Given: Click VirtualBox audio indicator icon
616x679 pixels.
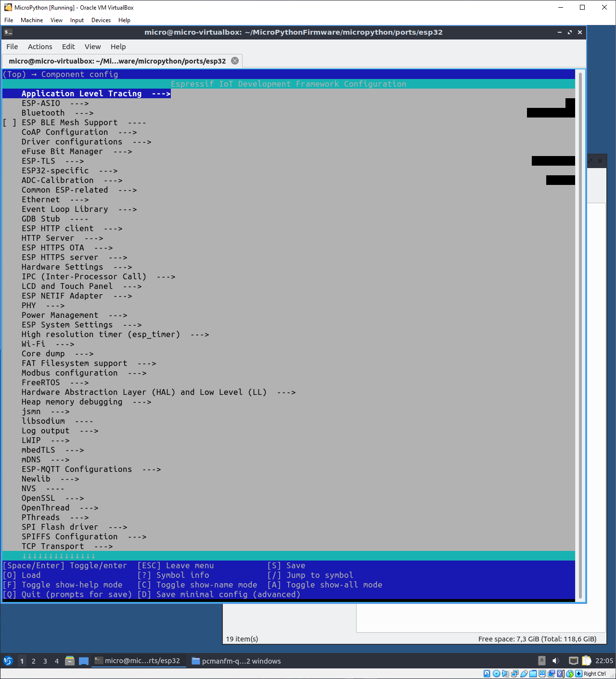Looking at the screenshot, I should [x=505, y=674].
